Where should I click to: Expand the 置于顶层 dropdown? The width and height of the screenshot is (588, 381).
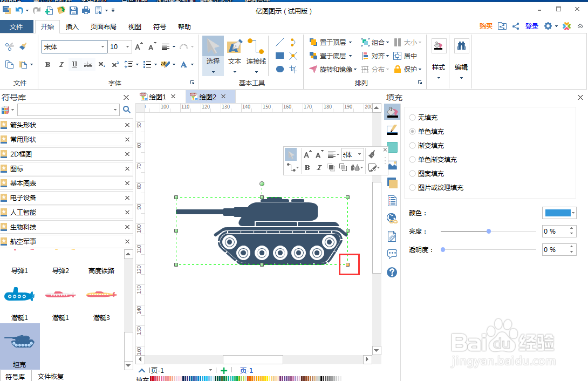(350, 43)
